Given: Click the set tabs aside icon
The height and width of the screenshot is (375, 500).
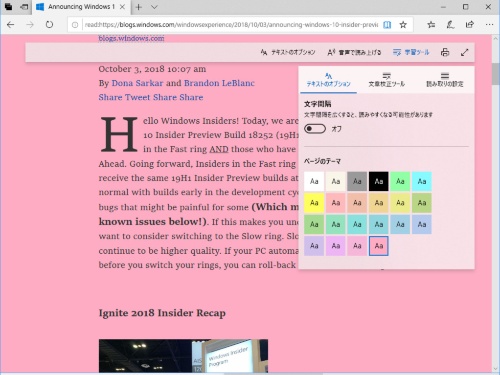Looking at the screenshot, I should tap(24, 7).
